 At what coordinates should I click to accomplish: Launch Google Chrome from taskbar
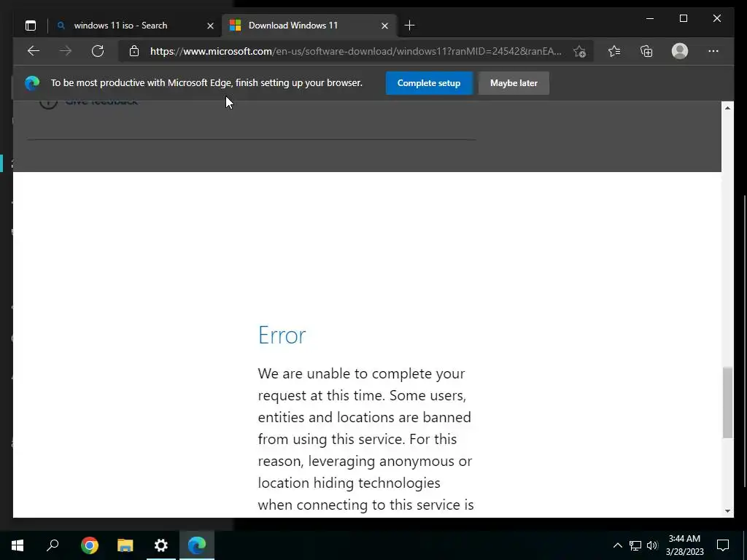[90, 545]
